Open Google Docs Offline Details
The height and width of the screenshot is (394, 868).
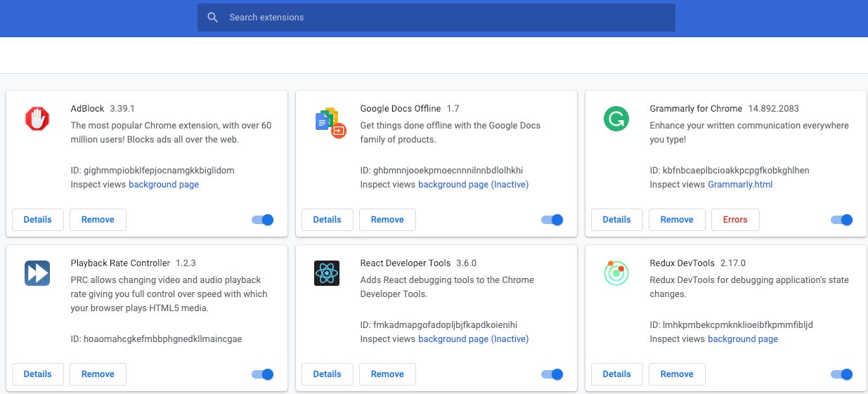pos(328,220)
